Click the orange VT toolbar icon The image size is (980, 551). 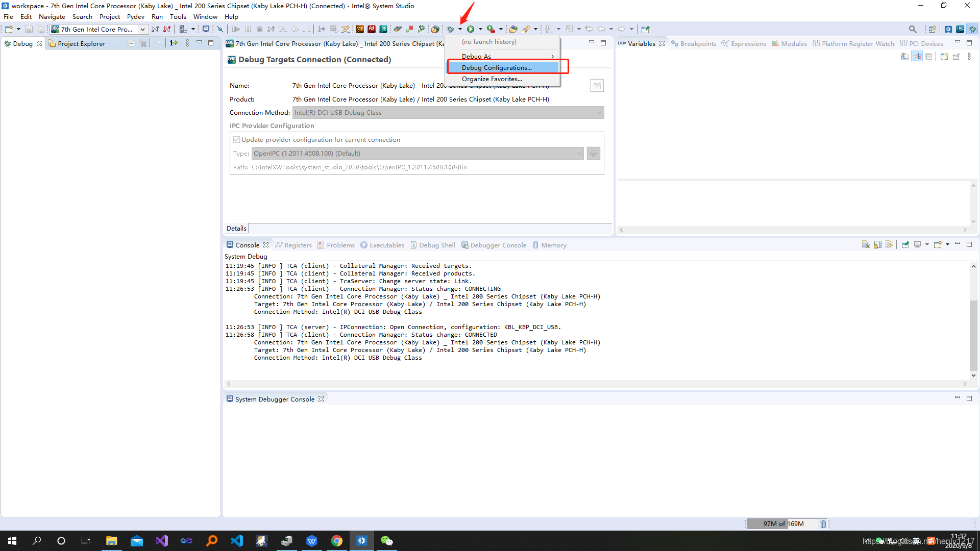point(360,29)
